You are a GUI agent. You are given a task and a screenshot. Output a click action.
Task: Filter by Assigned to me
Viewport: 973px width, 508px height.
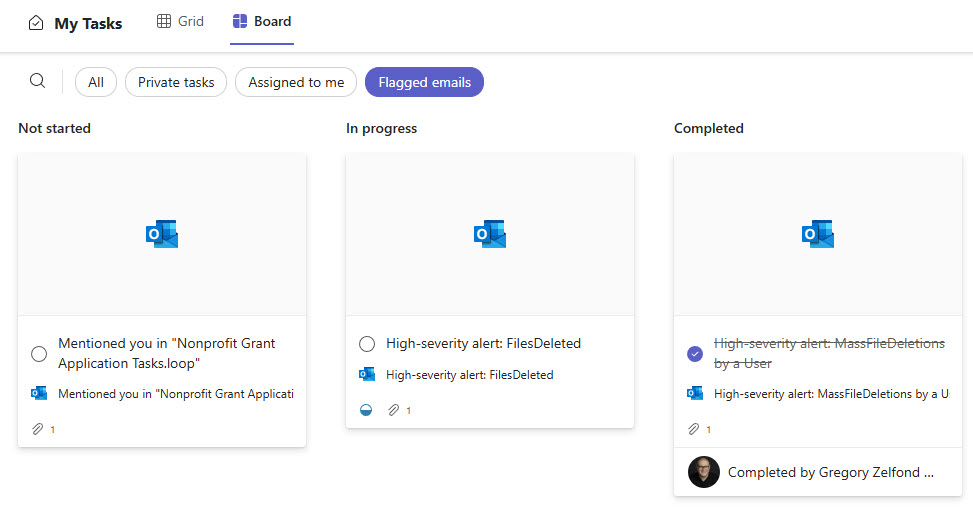point(296,82)
